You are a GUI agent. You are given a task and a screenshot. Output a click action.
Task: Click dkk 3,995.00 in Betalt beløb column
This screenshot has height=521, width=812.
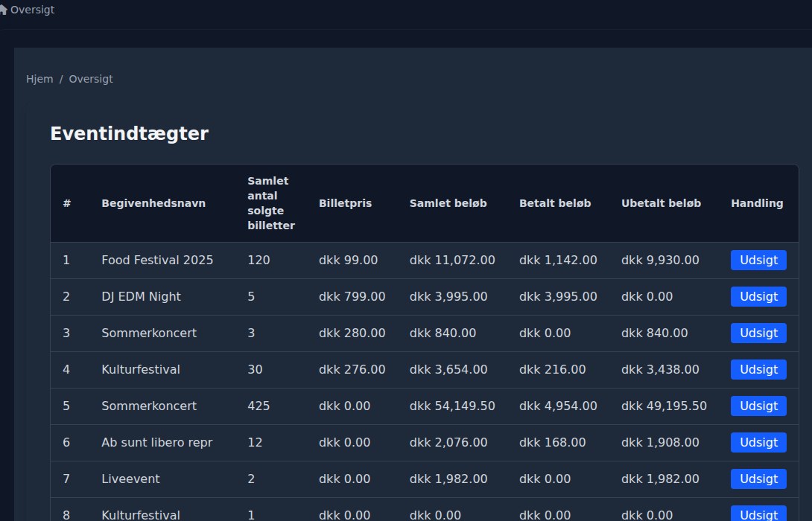coord(558,297)
